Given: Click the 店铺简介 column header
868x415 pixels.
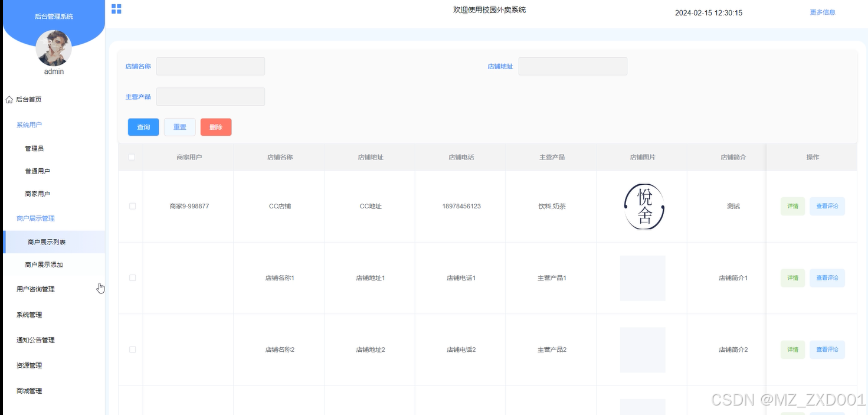Looking at the screenshot, I should [x=733, y=157].
